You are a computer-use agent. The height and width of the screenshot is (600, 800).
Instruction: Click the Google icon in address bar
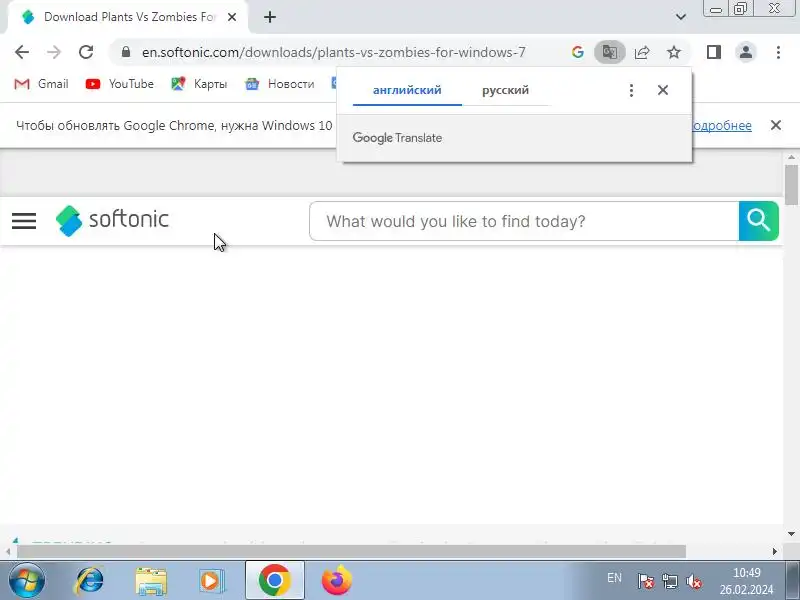coord(578,52)
